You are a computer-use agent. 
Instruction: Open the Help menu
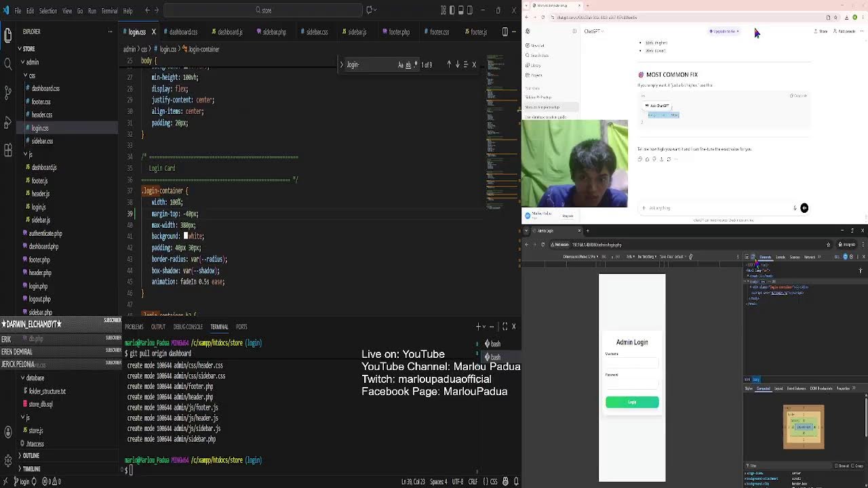pos(127,11)
